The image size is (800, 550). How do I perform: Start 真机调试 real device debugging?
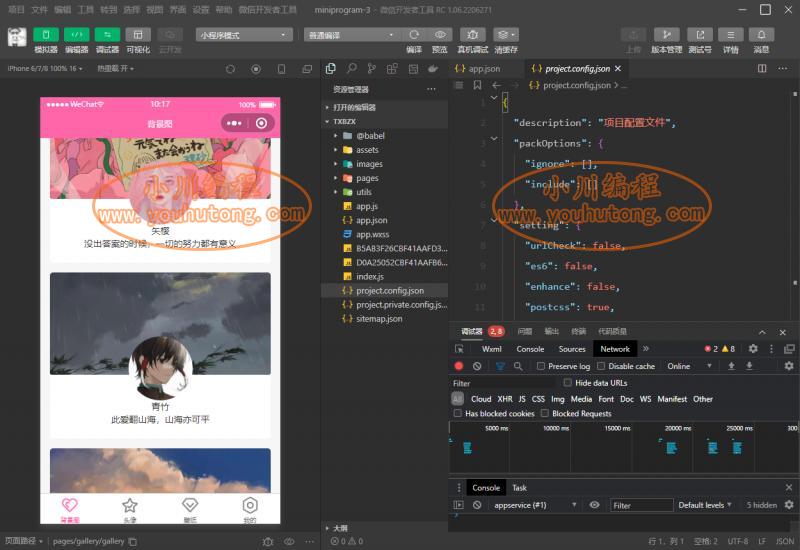pos(472,35)
